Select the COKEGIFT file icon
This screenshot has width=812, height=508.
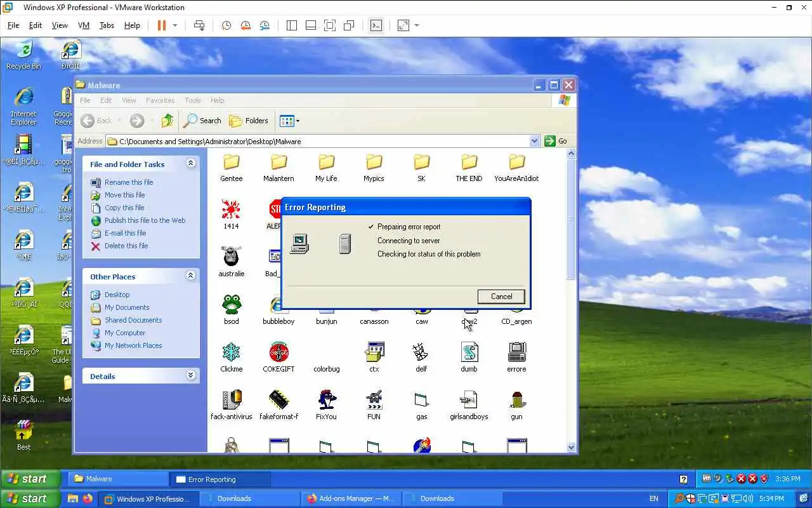tap(278, 352)
